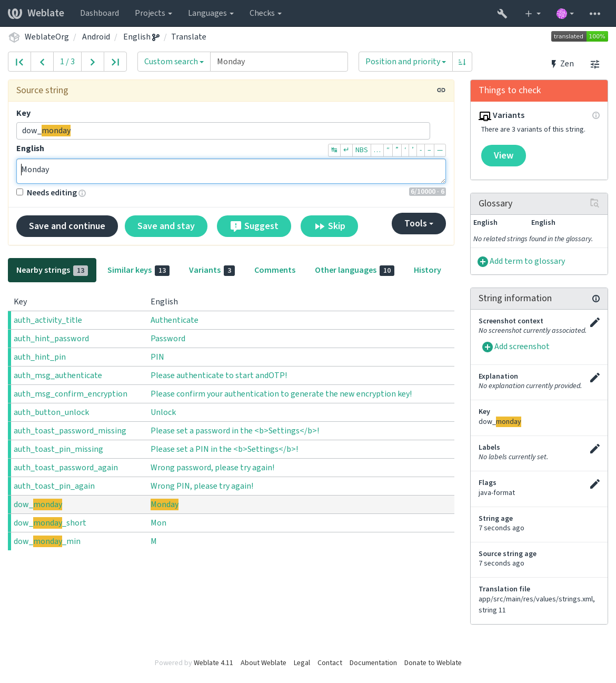Insert horizontal ellipsis character button
Image resolution: width=616 pixels, height=683 pixels.
tap(377, 150)
